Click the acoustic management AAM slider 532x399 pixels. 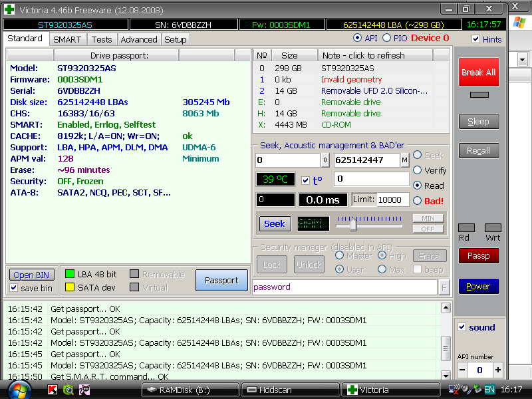353,224
